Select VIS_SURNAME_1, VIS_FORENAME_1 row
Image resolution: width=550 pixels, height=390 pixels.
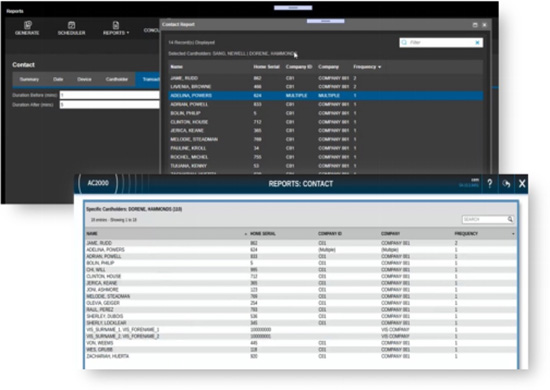301,330
